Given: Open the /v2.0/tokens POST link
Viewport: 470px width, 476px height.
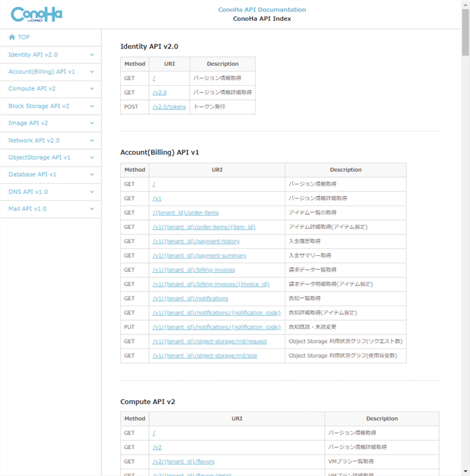Looking at the screenshot, I should coord(169,107).
